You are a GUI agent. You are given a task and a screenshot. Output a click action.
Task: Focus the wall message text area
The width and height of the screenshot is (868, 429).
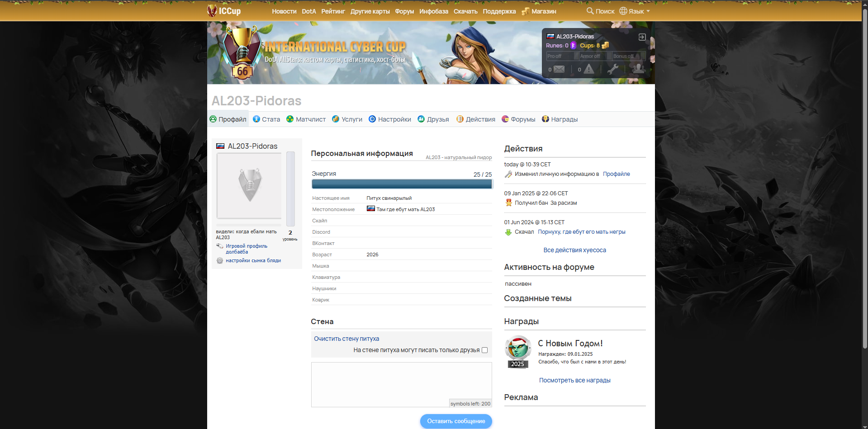(402, 385)
